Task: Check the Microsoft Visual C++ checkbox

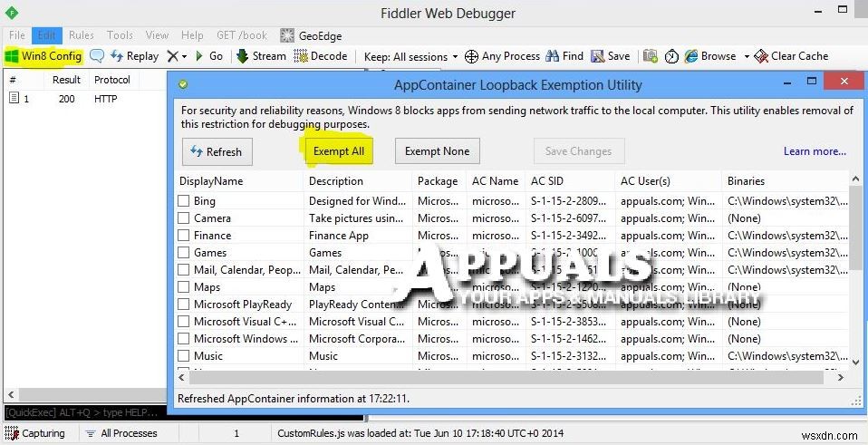Action: 184,321
